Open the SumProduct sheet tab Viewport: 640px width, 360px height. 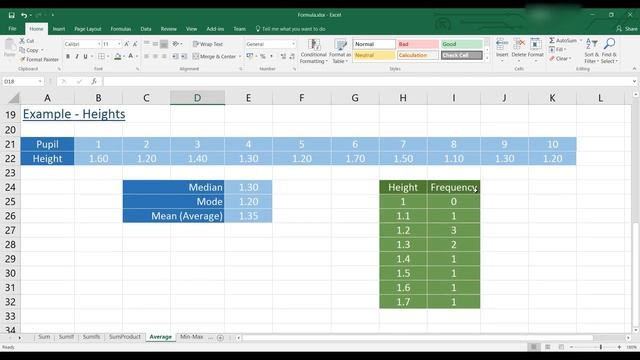tap(124, 337)
